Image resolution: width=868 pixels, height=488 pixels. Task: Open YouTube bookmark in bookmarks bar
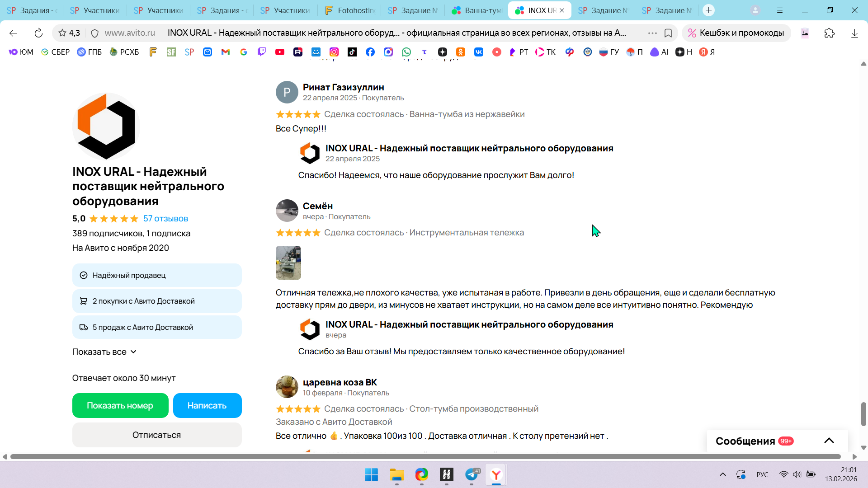[x=280, y=52]
